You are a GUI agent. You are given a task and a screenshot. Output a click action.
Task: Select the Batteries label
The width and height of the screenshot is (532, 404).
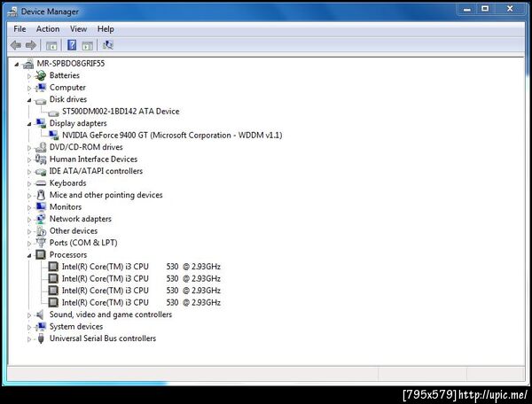(x=65, y=75)
